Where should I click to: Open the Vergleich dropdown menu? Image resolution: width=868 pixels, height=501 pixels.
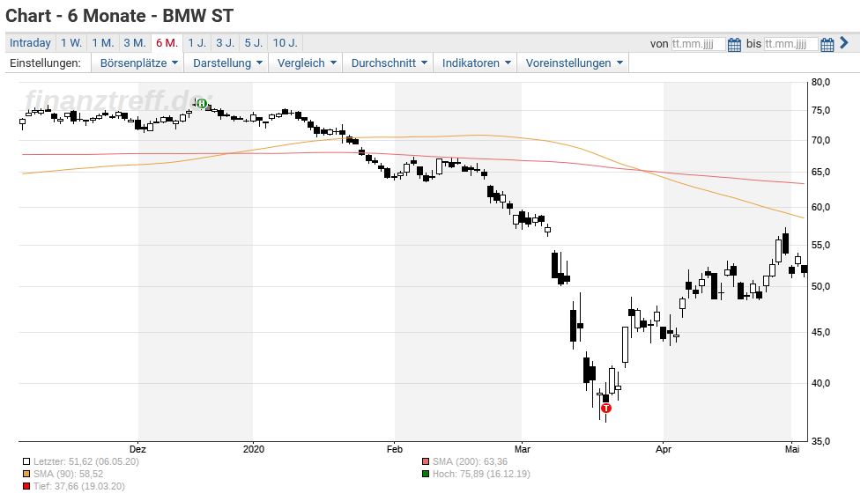click(306, 63)
